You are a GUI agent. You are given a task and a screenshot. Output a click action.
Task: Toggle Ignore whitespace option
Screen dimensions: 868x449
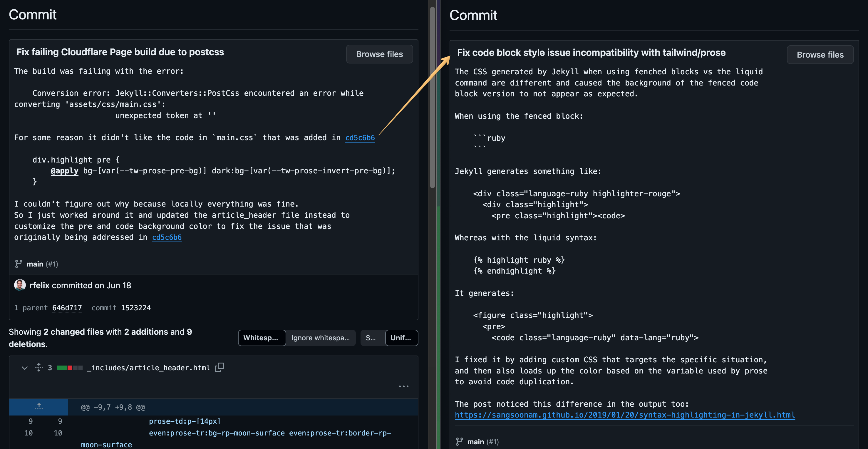tap(321, 337)
